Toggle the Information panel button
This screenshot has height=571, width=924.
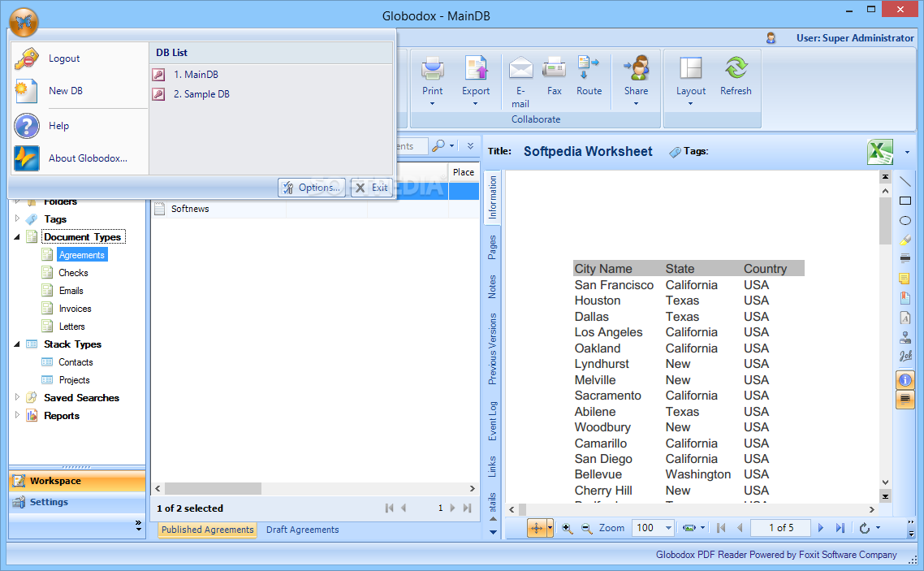click(905, 380)
